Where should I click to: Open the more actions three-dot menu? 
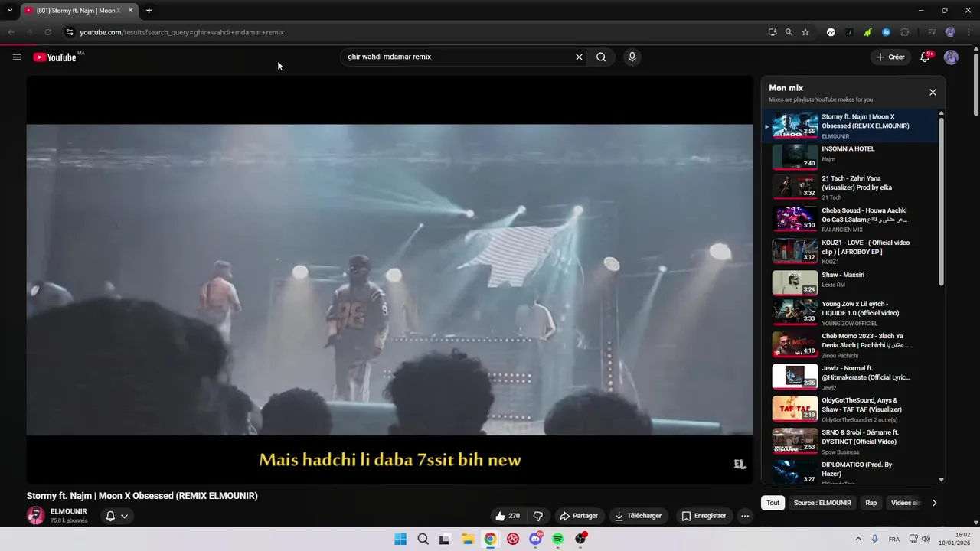click(x=744, y=516)
